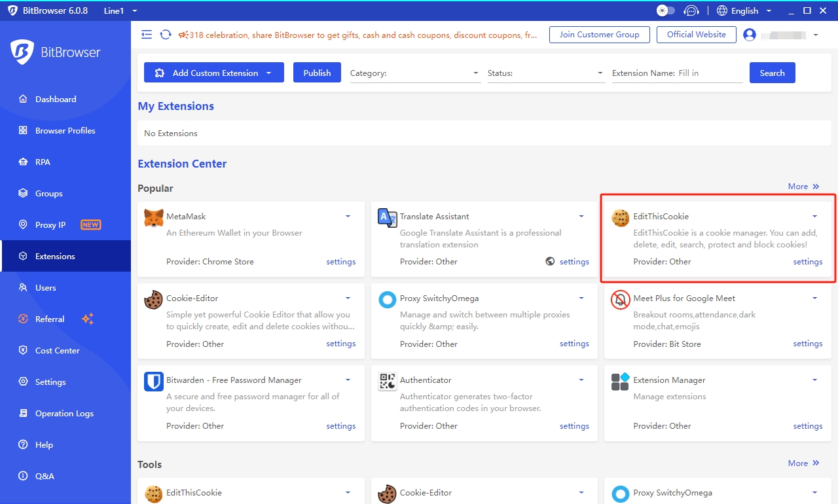Click the Tools section EditThisCookie icon
Image resolution: width=838 pixels, height=504 pixels.
pyautogui.click(x=154, y=494)
